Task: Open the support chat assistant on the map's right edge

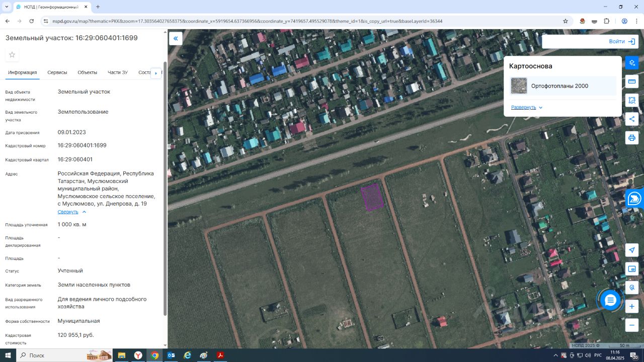Action: [635, 199]
